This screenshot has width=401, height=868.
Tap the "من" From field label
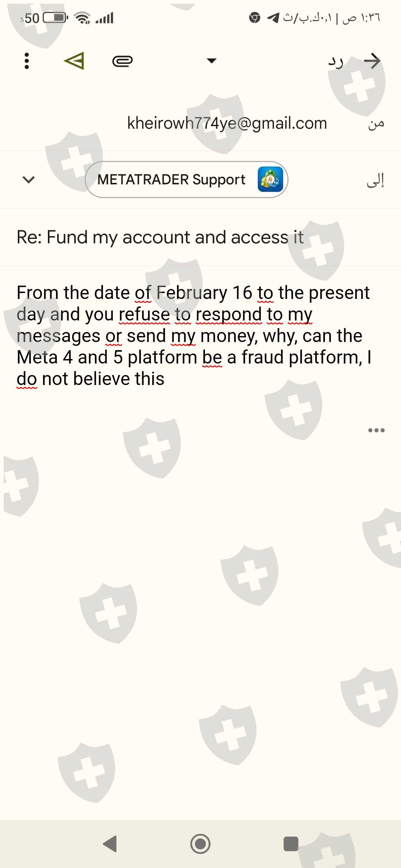376,124
